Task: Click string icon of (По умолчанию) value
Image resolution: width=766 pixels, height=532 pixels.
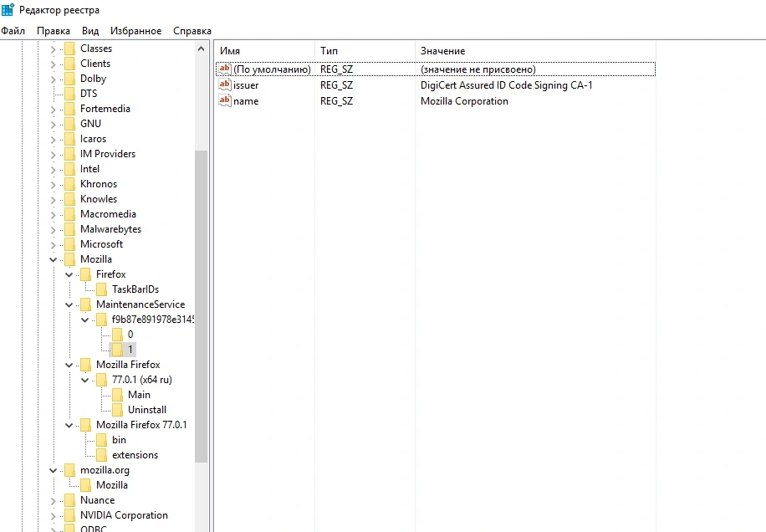Action: tap(225, 69)
